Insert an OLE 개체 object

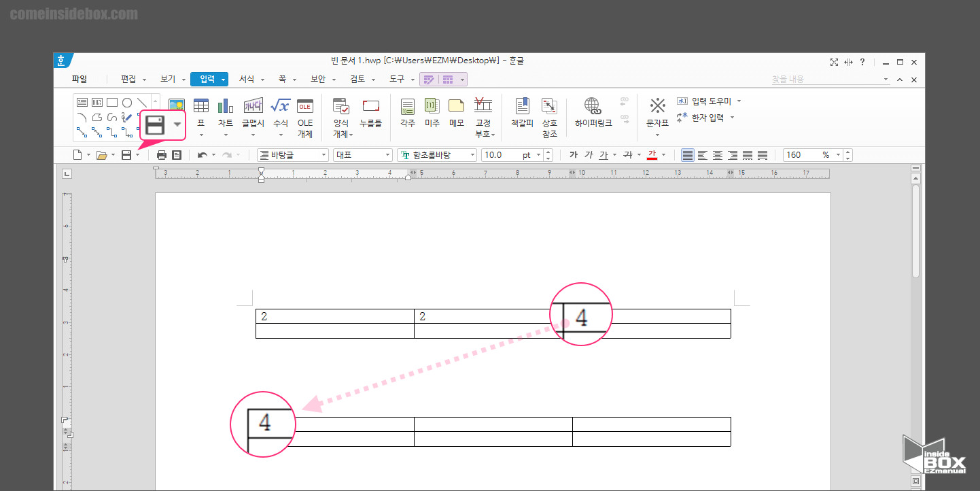tap(305, 117)
